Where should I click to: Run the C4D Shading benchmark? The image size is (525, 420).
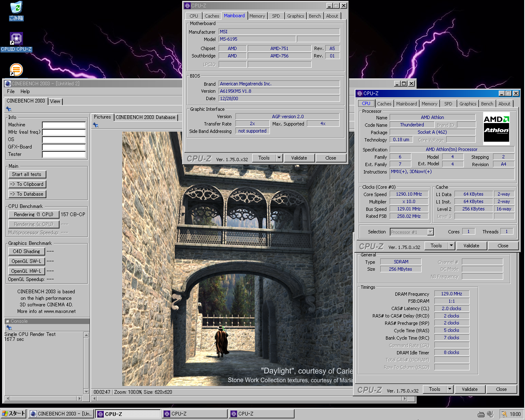click(x=26, y=251)
